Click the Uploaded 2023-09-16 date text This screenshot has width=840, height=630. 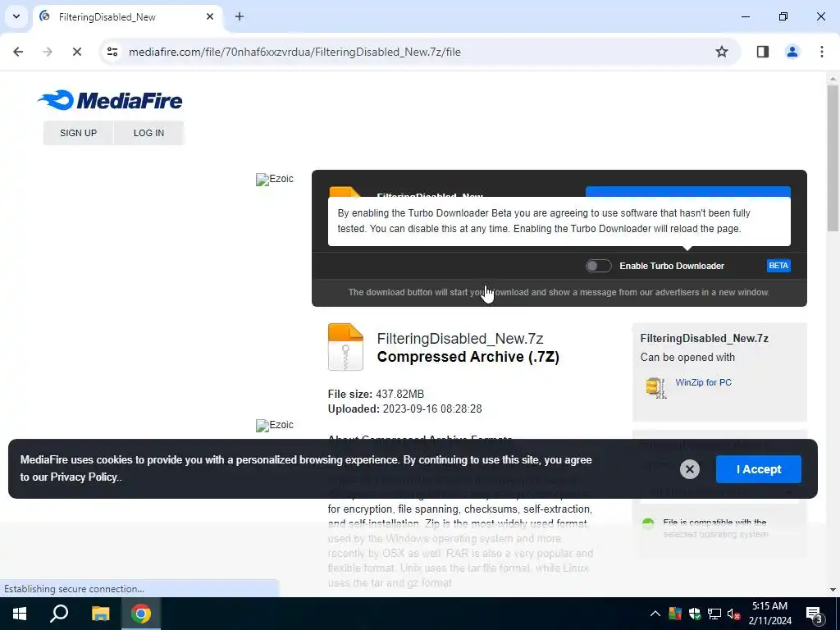[x=405, y=409]
